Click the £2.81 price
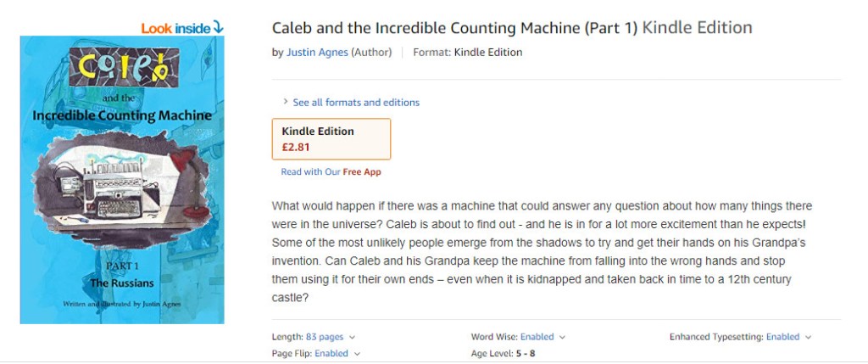This screenshot has height=364, width=868. 296,147
